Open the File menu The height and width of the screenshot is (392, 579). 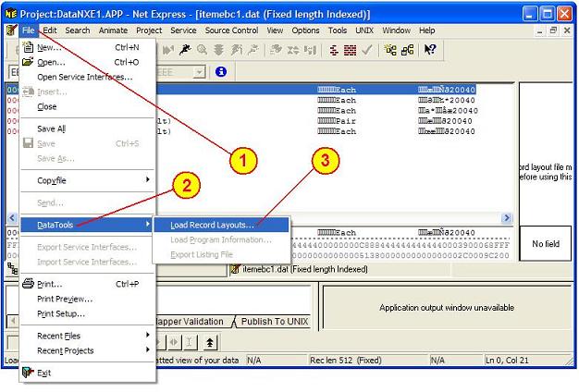tap(29, 31)
